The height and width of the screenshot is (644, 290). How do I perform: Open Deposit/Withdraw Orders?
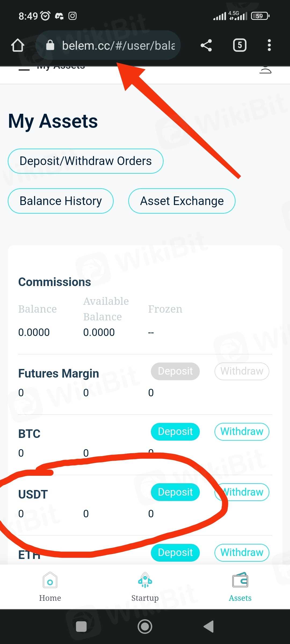(x=86, y=161)
